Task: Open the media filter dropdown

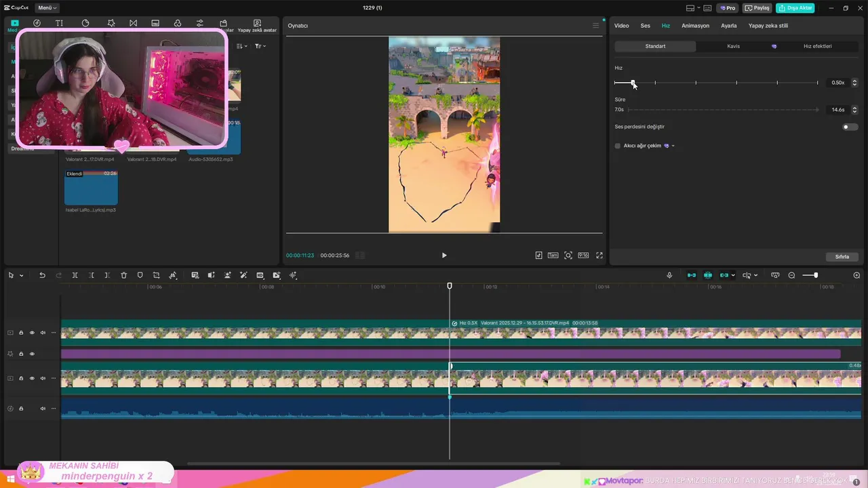Action: 260,46
